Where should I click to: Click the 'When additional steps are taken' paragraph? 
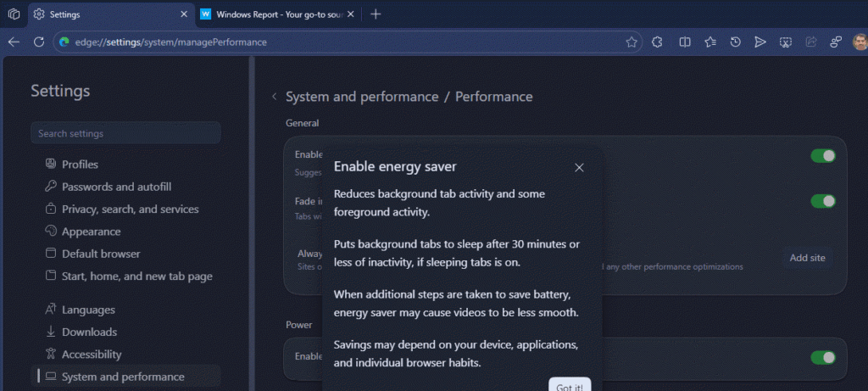point(456,304)
